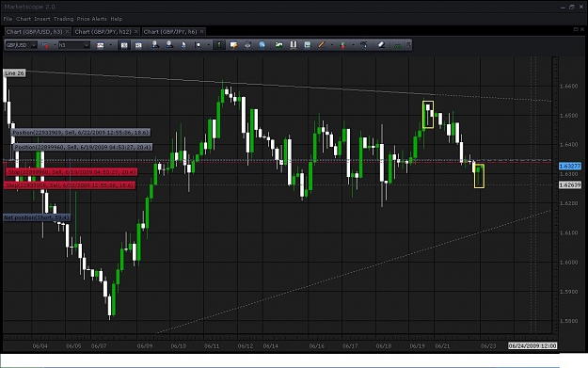The width and height of the screenshot is (588, 368).
Task: Open the Price Alerts menu
Action: point(92,19)
